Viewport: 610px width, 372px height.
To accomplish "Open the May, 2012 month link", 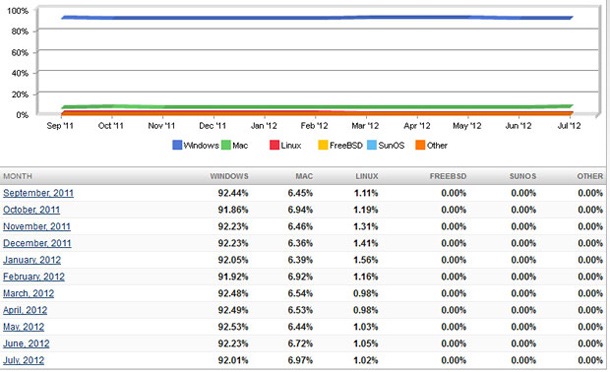I will pos(23,327).
